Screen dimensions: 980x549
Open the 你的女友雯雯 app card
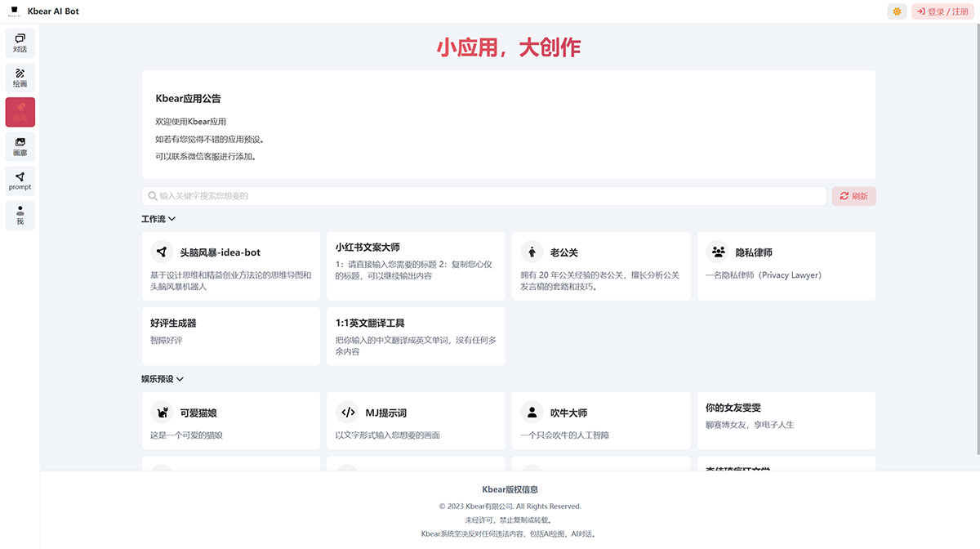[786, 420]
